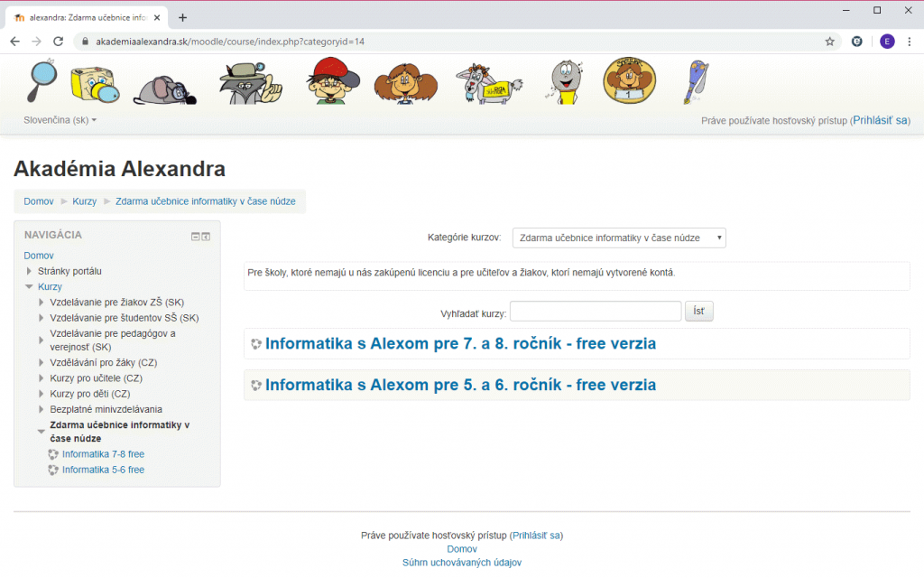The width and height of the screenshot is (924, 578).
Task: Click the icon beside Informatika 5. a 6. ročník
Action: pyautogui.click(x=255, y=385)
